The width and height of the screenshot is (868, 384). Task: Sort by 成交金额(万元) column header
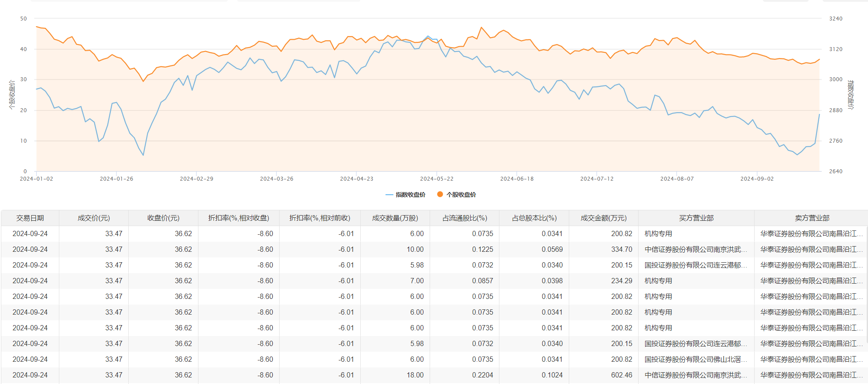pyautogui.click(x=603, y=218)
